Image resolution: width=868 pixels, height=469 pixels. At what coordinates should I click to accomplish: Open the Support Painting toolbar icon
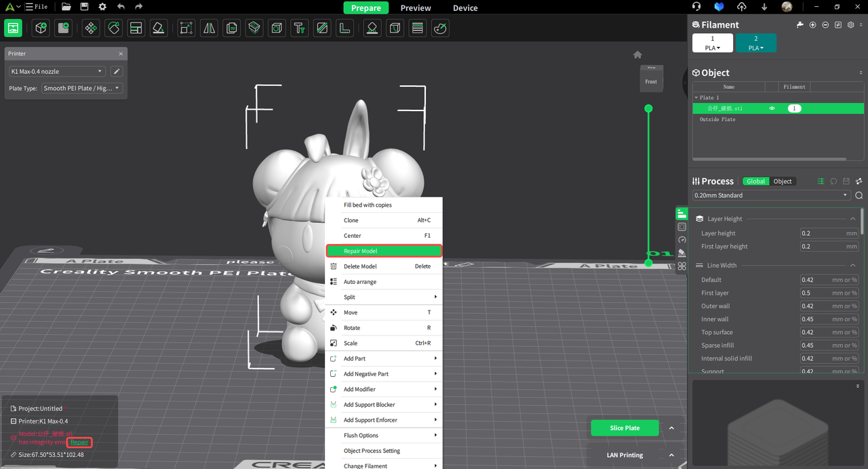372,28
